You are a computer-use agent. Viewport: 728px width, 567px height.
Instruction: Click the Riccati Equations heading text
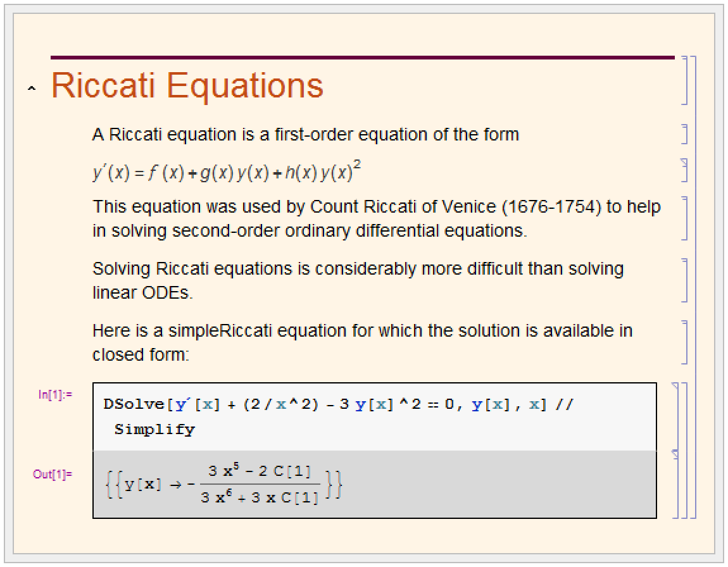tap(187, 85)
